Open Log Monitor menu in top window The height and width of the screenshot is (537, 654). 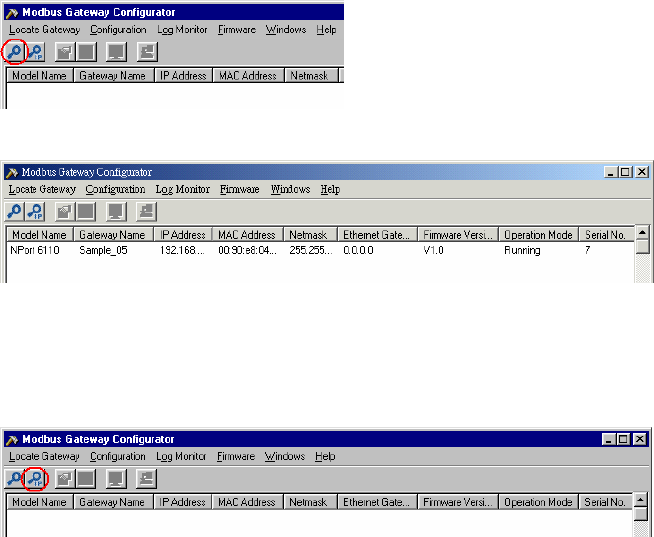point(182,30)
